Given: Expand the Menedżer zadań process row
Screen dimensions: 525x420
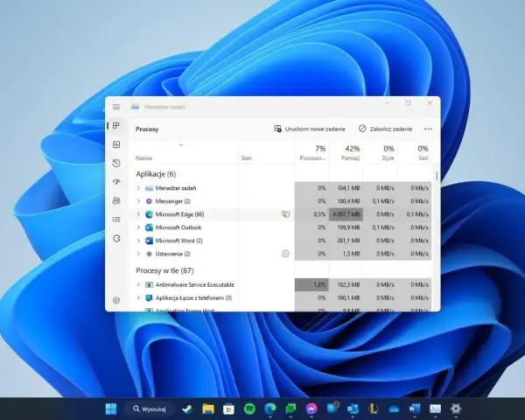Looking at the screenshot, I should coord(138,188).
